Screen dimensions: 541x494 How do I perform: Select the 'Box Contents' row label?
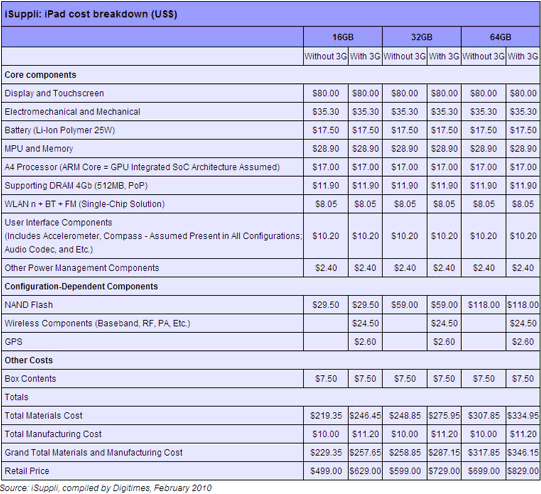coord(30,379)
